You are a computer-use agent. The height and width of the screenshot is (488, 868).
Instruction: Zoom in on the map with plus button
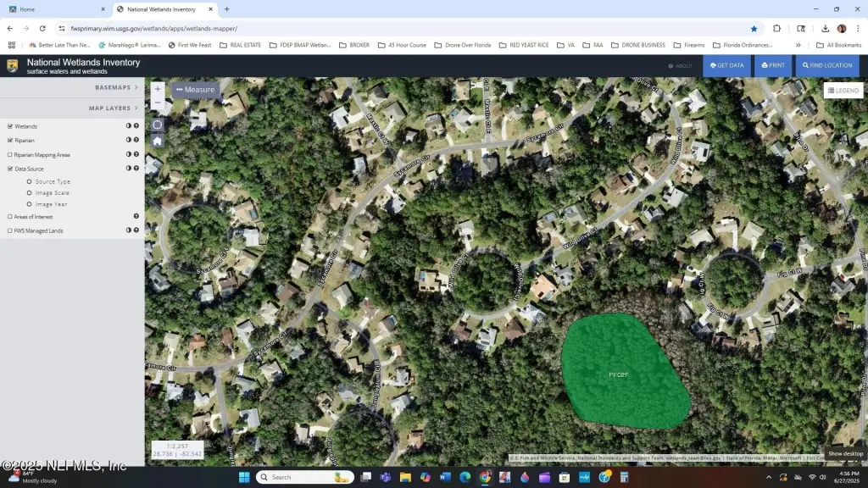158,89
